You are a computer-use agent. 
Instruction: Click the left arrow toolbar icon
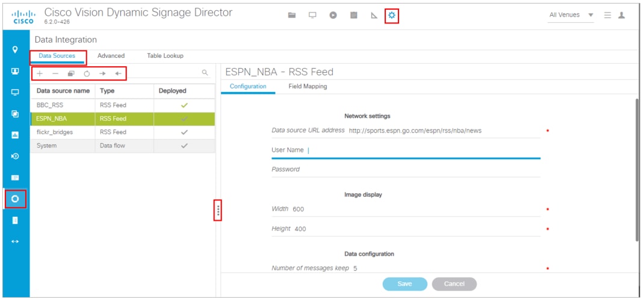[x=119, y=73]
